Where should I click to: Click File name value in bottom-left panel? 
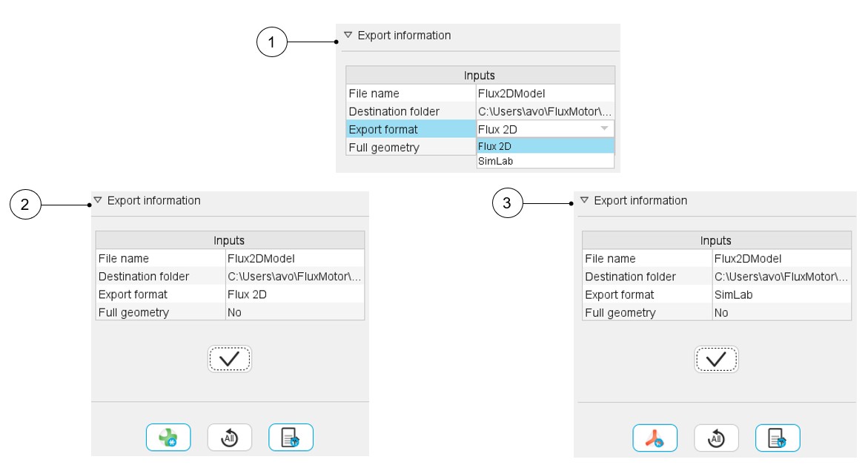click(294, 258)
